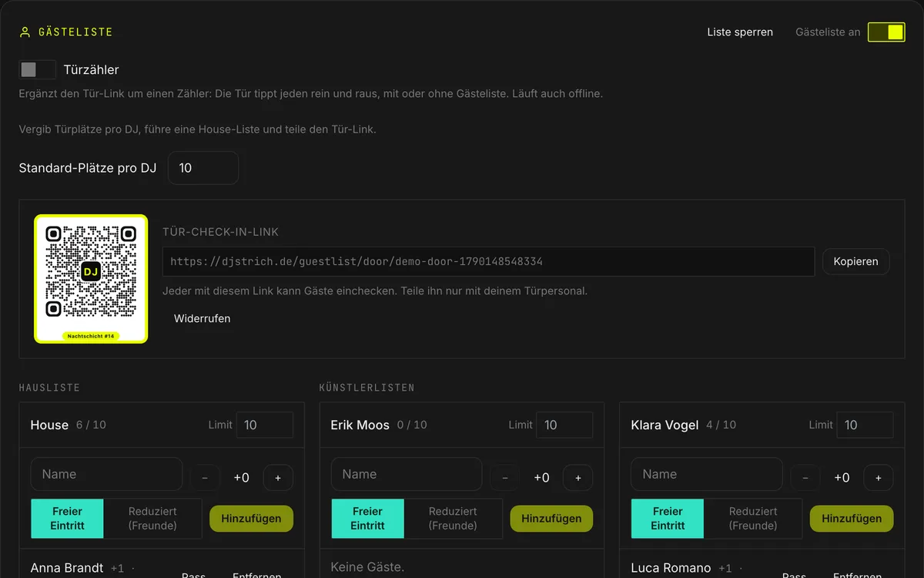924x578 pixels.
Task: Choose Reduziert (Freunde) for Klara Vogel
Action: (x=753, y=518)
